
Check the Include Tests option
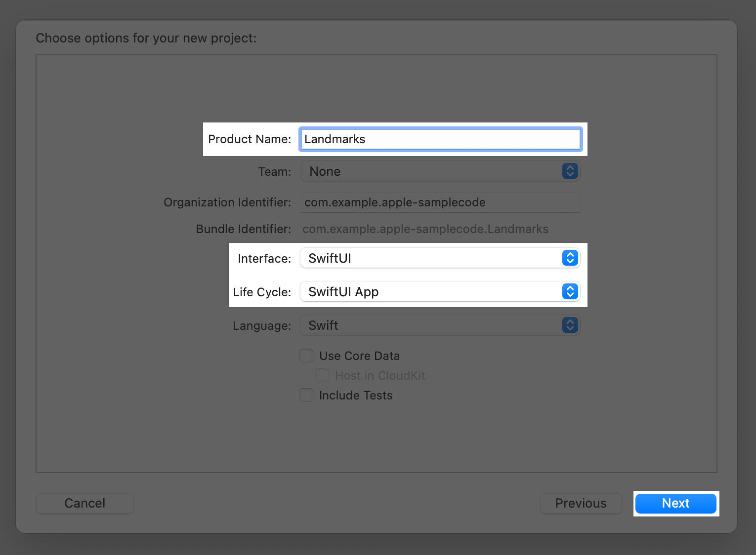[x=306, y=395]
